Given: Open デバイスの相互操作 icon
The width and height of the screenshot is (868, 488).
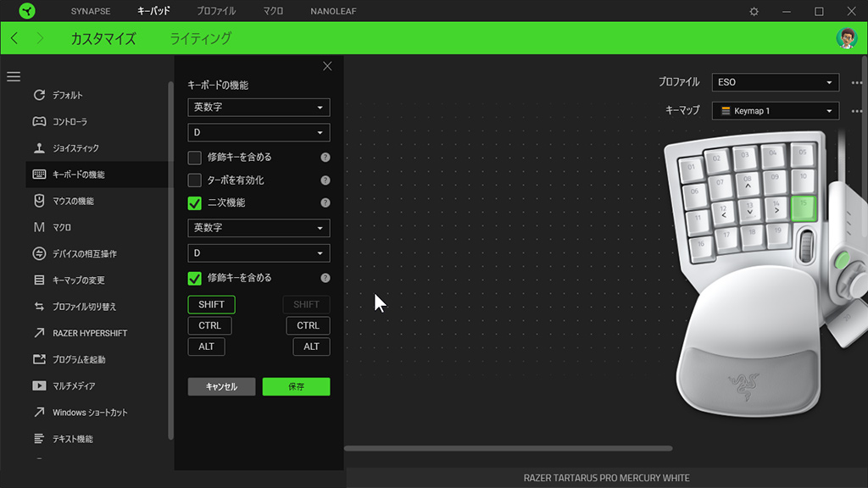Looking at the screenshot, I should coord(39,253).
